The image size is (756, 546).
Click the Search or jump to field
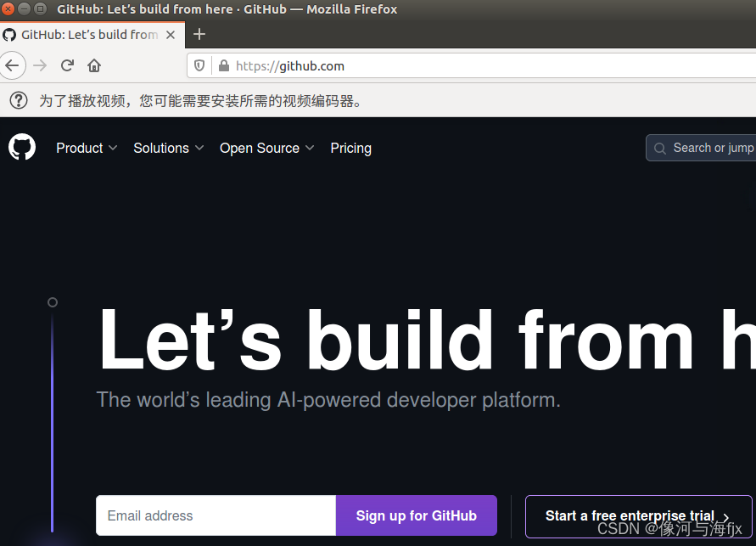point(701,148)
